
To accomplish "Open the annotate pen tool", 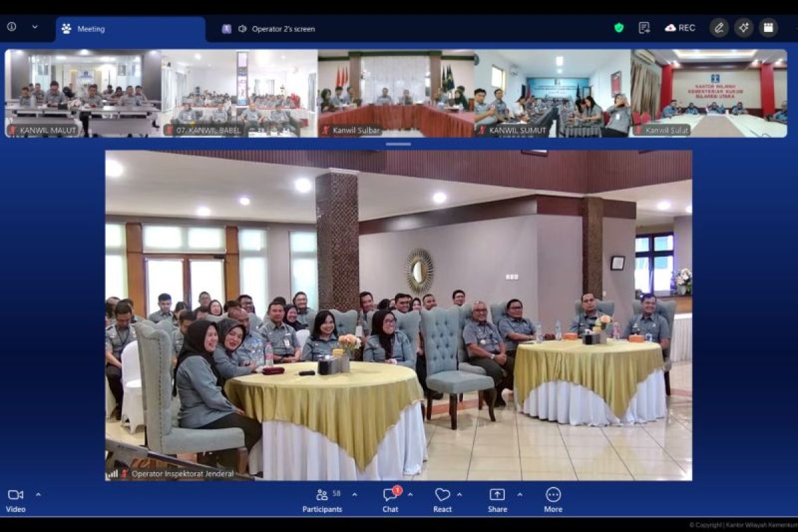I will click(718, 27).
